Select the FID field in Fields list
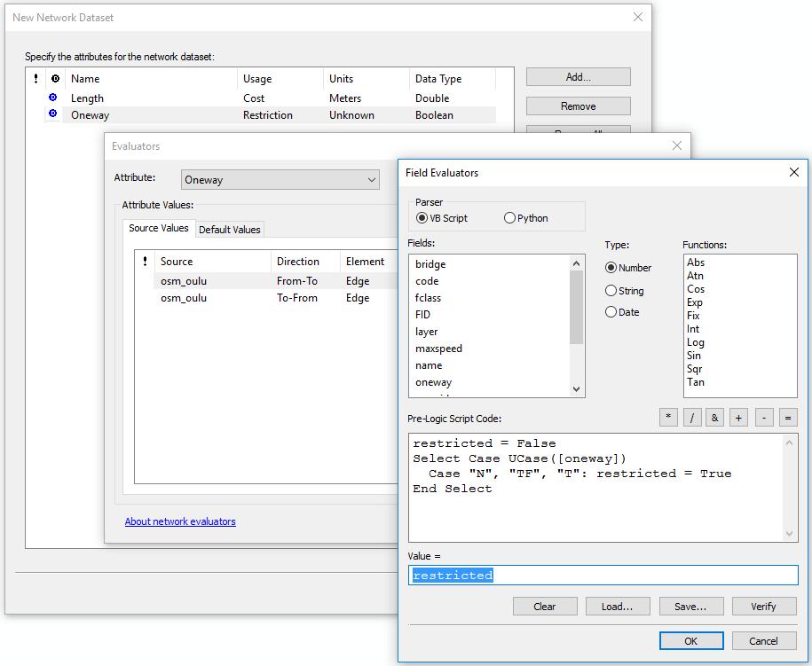This screenshot has height=666, width=812. click(x=422, y=315)
